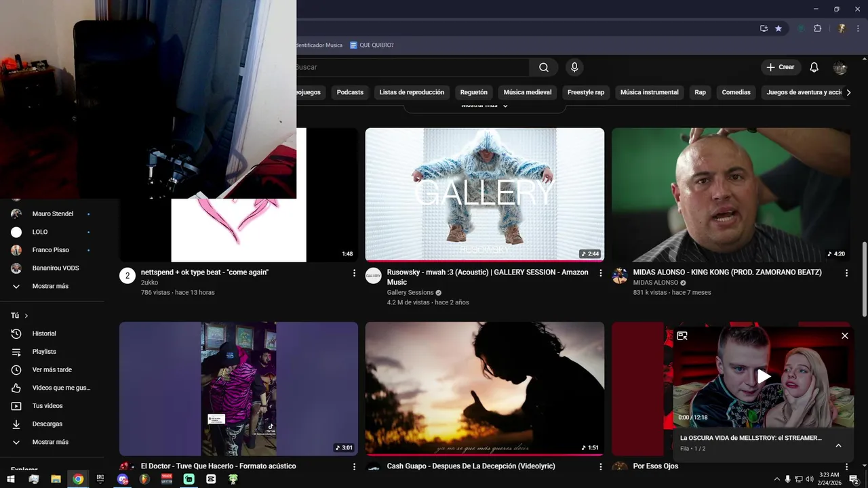Select the Listas de reproducción chip
Image resolution: width=868 pixels, height=488 pixels.
click(x=412, y=92)
